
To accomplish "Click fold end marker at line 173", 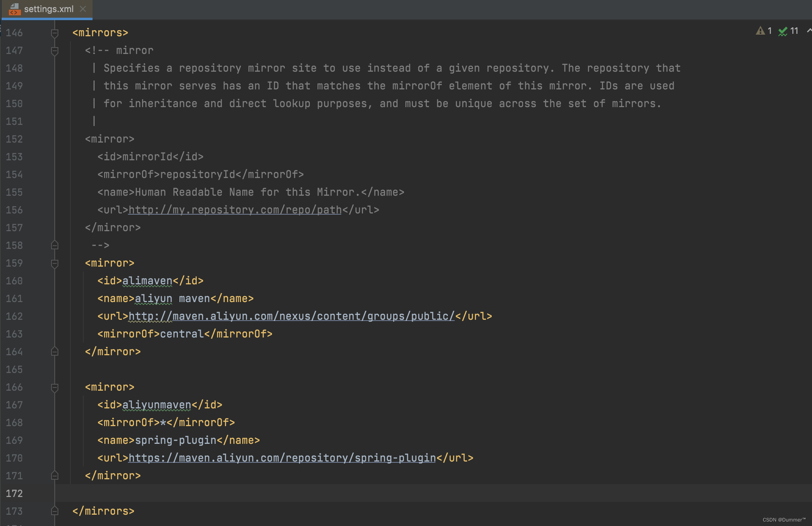I will coord(55,511).
